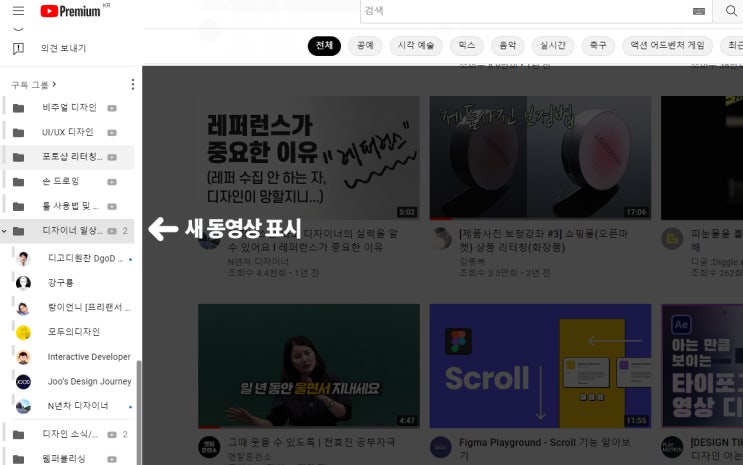Open the 17:06 product retouching video thumbnail
The height and width of the screenshot is (465, 743).
[x=540, y=158]
